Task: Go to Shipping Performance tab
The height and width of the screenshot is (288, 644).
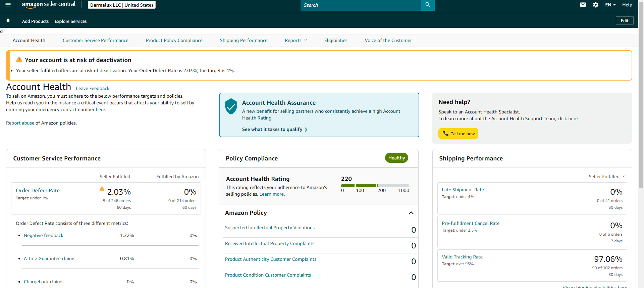Action: coord(244,40)
